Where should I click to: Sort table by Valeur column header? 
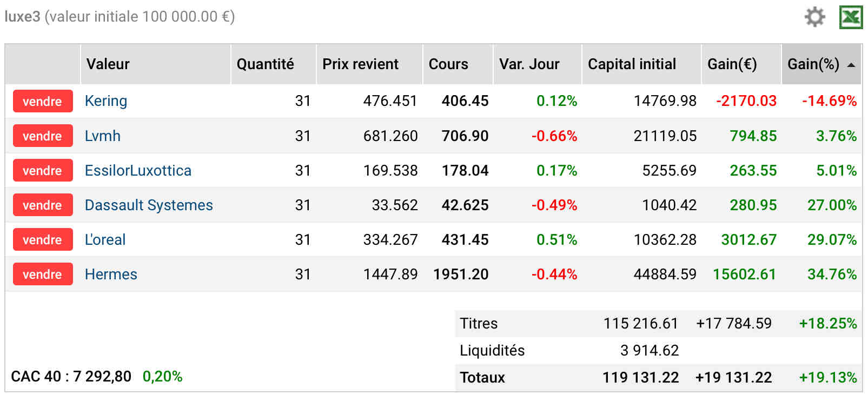pos(156,64)
